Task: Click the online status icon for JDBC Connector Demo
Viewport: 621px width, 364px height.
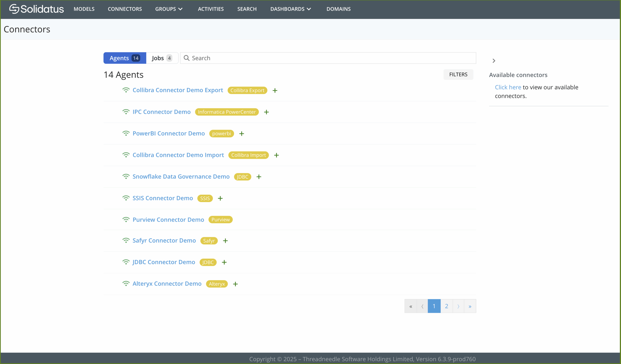Action: click(126, 262)
